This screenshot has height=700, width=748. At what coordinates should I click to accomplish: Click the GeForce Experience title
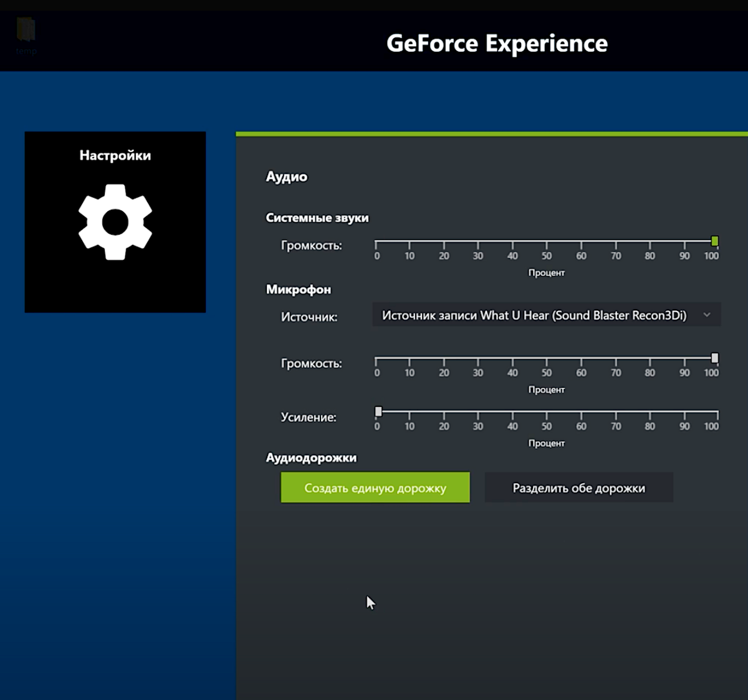click(497, 43)
